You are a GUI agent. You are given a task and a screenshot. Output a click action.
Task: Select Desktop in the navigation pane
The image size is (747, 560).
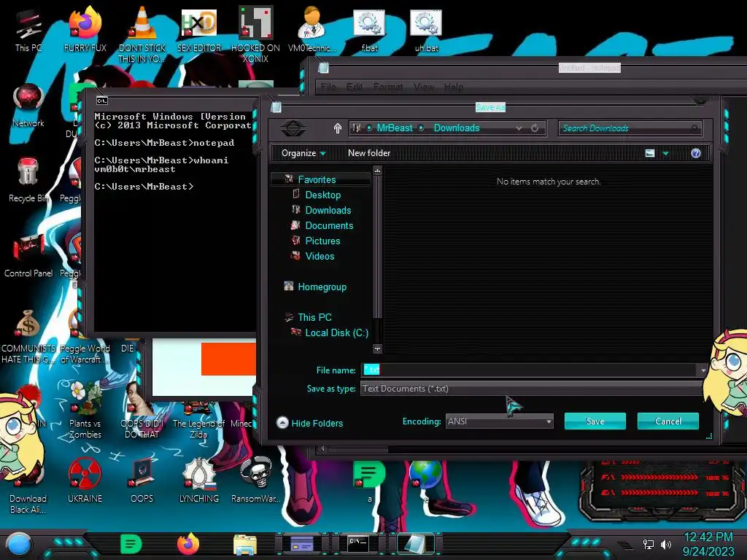point(323,195)
